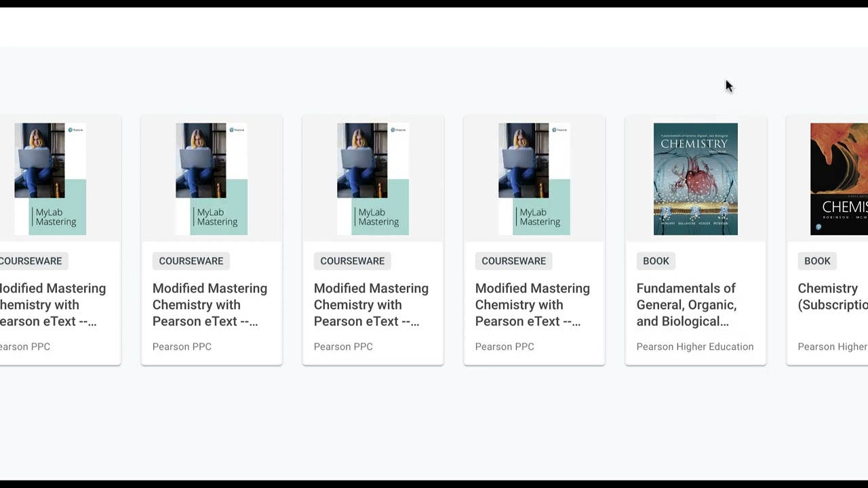Click the COURSEWARE badge next to the Fundamentals card
The width and height of the screenshot is (868, 488).
point(514,261)
